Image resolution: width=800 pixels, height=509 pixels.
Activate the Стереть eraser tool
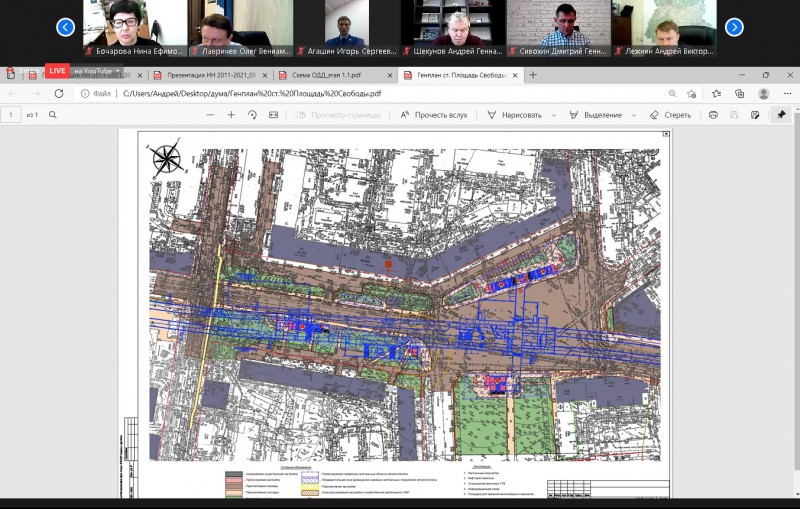(x=670, y=115)
